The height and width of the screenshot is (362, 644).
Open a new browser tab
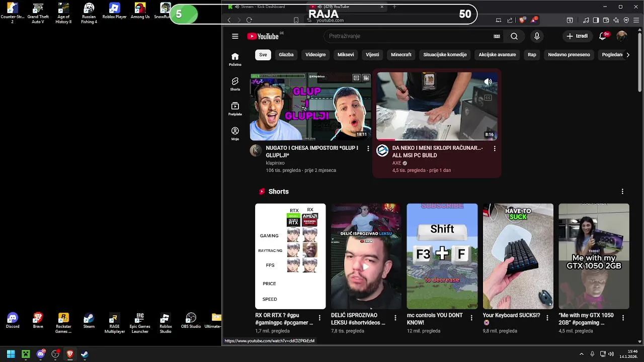(394, 7)
